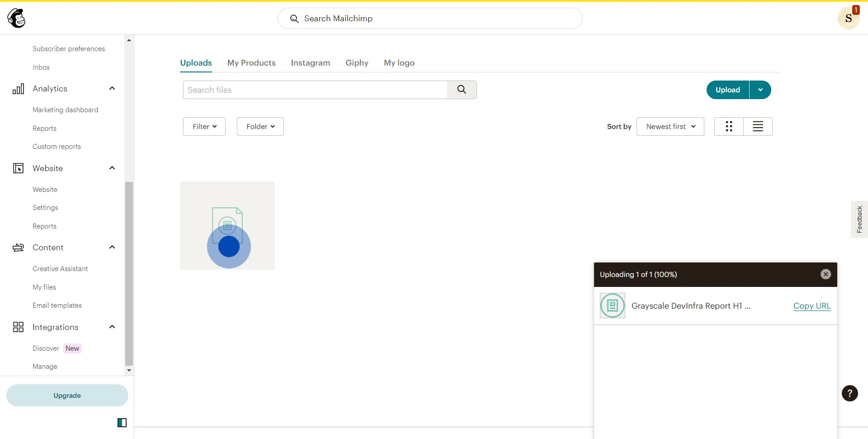Toggle the sidebar collapse button
The image size is (868, 439).
(122, 423)
